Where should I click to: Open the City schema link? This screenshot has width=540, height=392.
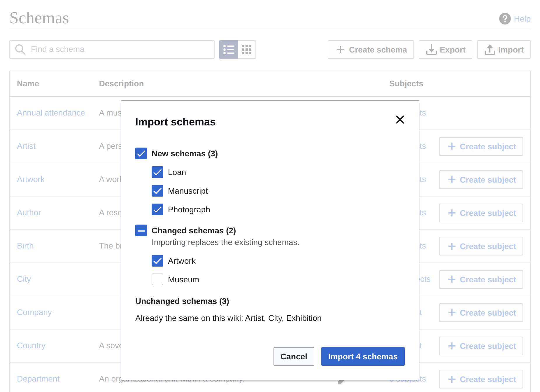(24, 279)
